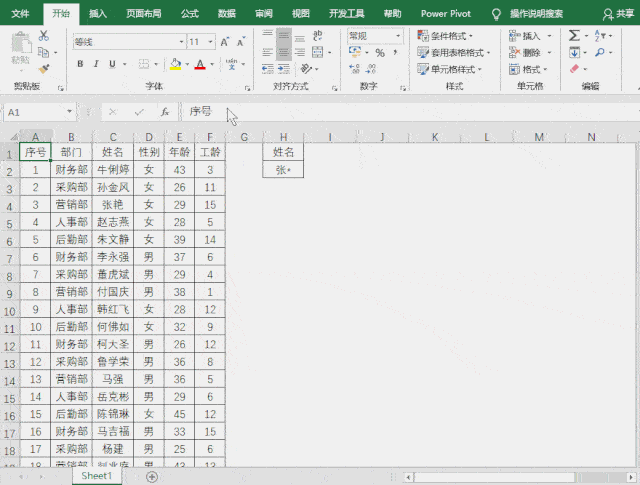The height and width of the screenshot is (485, 640).
Task: Open Find and Select magnifier
Action: tap(600, 52)
